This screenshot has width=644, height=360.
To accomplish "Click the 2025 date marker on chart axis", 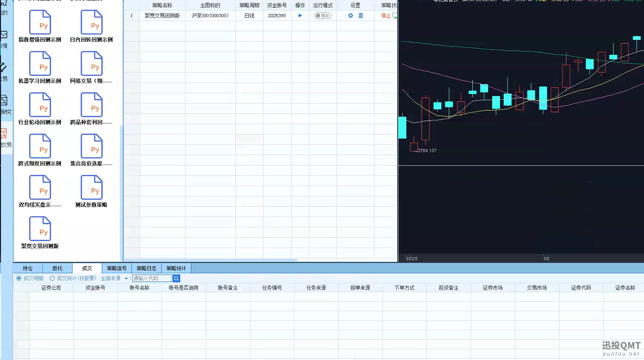I will click(412, 259).
